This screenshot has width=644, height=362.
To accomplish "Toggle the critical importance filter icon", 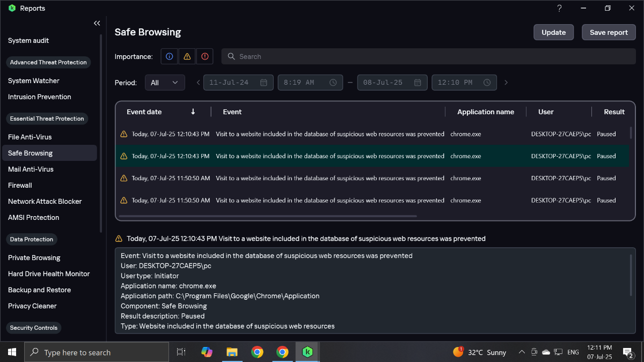I will [205, 56].
